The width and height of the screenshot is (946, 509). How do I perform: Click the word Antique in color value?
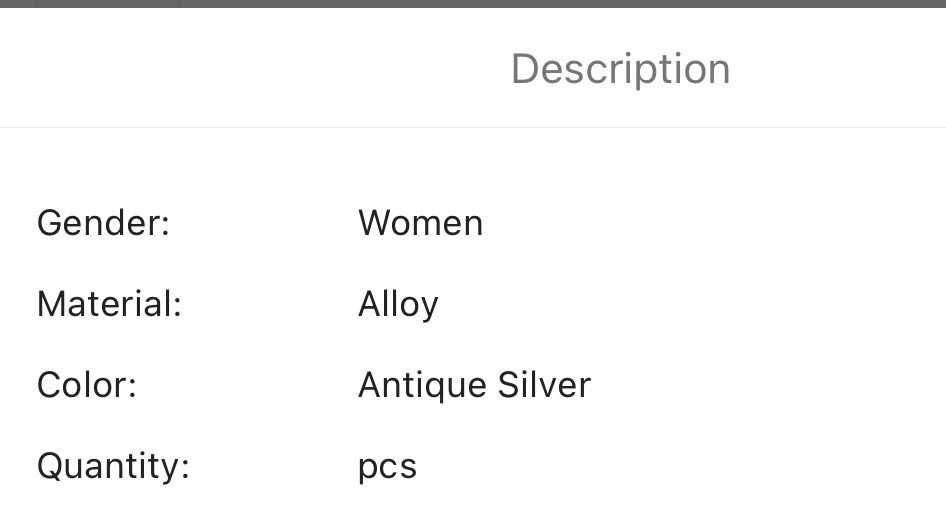[x=422, y=385]
